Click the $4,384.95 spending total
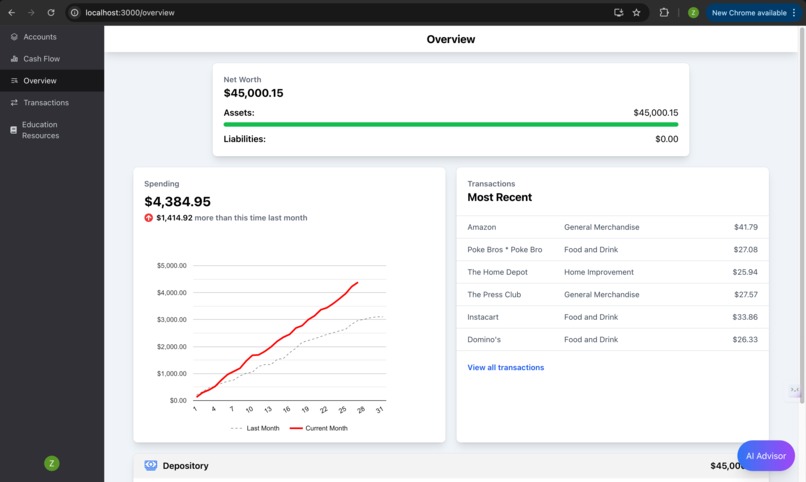This screenshot has width=806, height=482. tap(177, 201)
